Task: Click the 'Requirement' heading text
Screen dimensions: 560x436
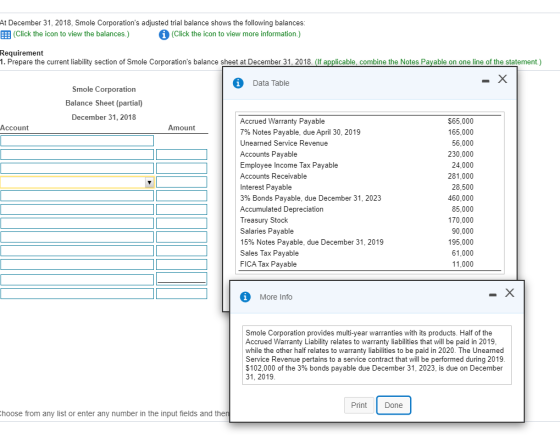Action: 21,53
